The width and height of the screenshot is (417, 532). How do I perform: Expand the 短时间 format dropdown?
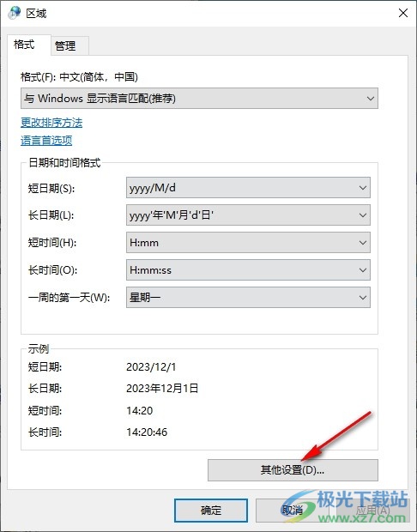point(248,243)
